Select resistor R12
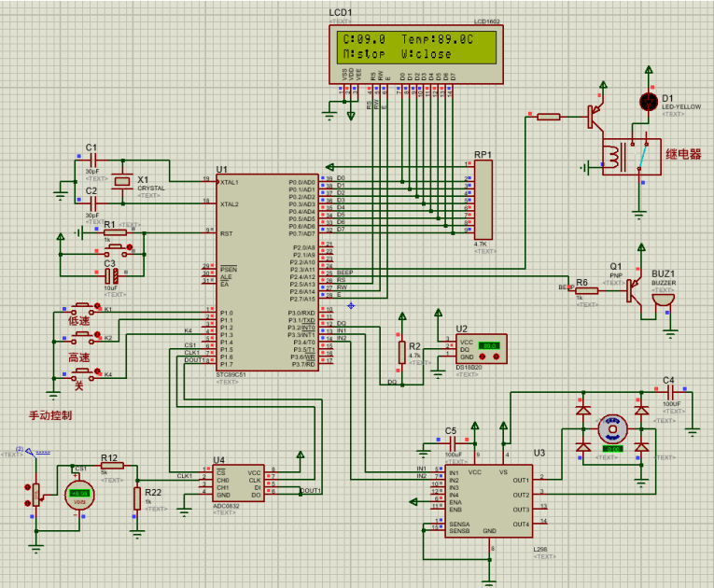This screenshot has height=588, width=714. [x=112, y=466]
